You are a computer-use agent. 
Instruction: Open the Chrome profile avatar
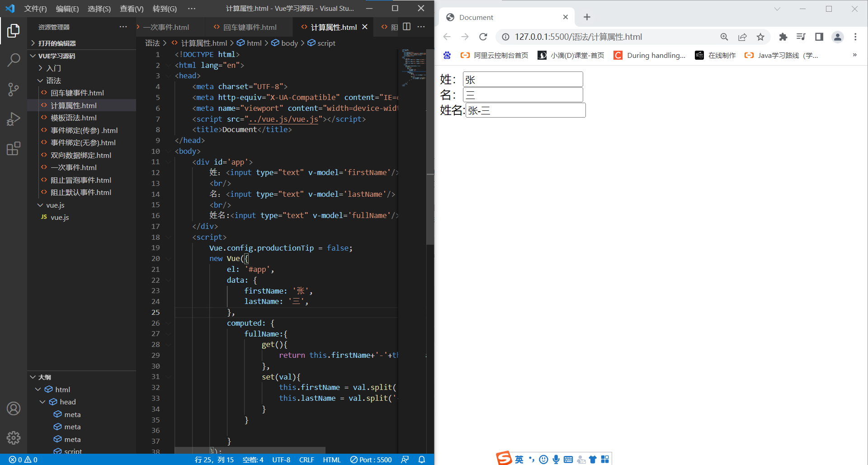838,37
